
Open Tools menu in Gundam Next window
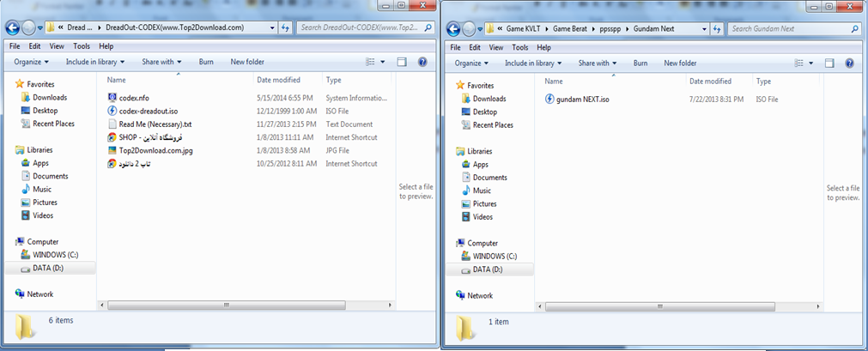point(520,47)
